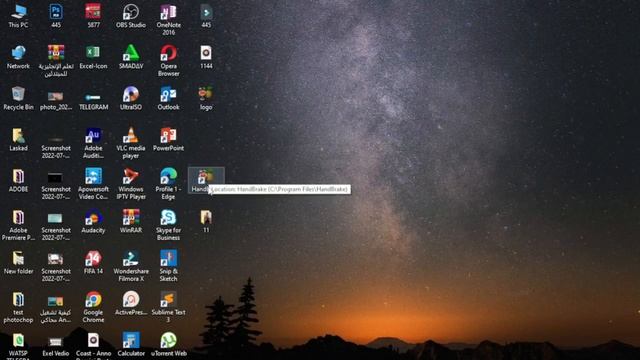Viewport: 640px width, 360px height.
Task: Open the test photochop folder
Action: (18, 307)
